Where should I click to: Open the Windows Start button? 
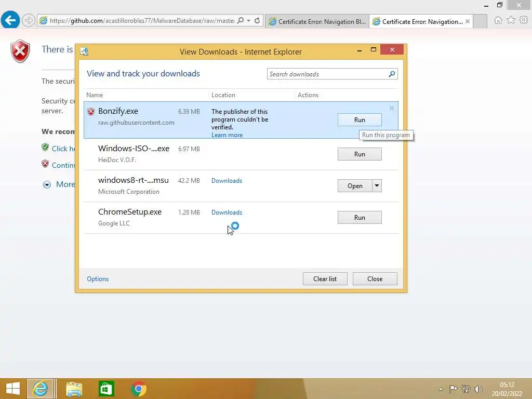pyautogui.click(x=13, y=389)
